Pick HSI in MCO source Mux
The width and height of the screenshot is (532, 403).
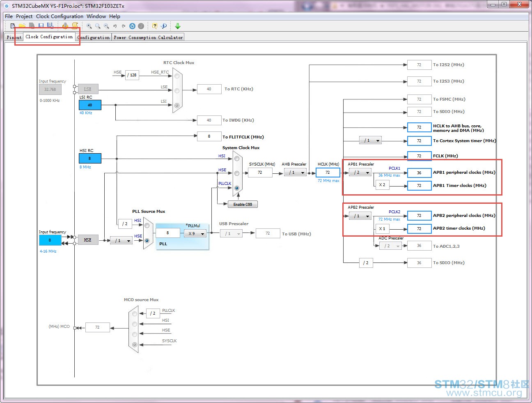pyautogui.click(x=135, y=324)
